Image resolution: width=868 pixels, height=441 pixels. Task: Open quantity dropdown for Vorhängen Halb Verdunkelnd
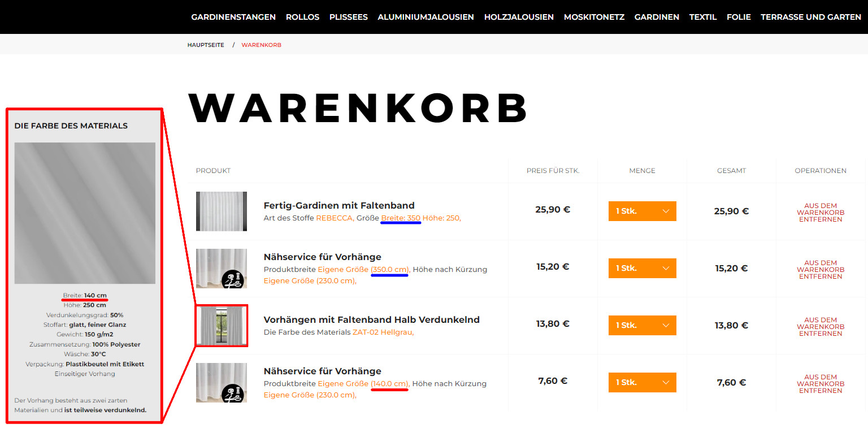pyautogui.click(x=643, y=325)
